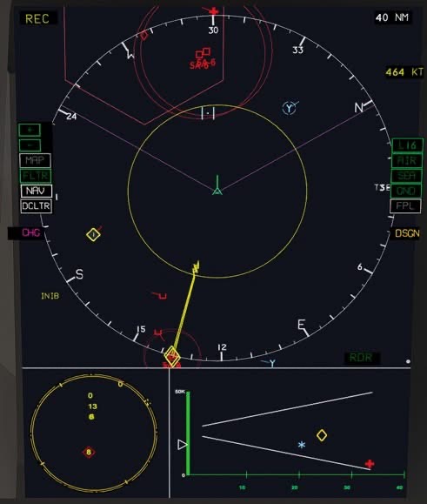Click the compass heading 24 label
The image size is (427, 504).
(71, 117)
